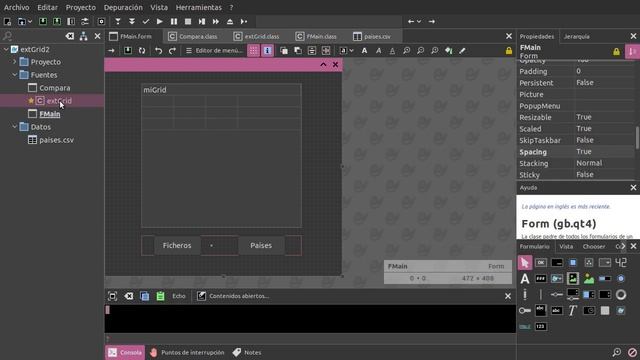Toggle the form editor lock icon
Image resolution: width=640 pixels, height=360 pixels.
pyautogui.click(x=509, y=51)
